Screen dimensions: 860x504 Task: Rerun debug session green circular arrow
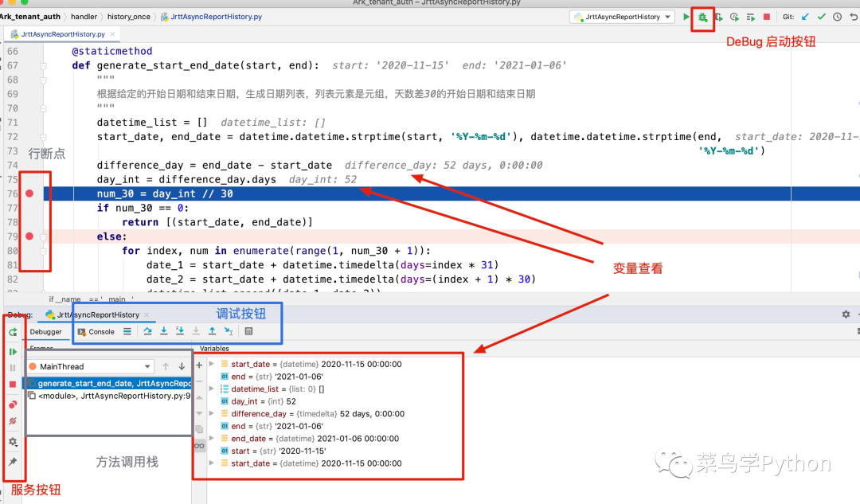point(14,332)
